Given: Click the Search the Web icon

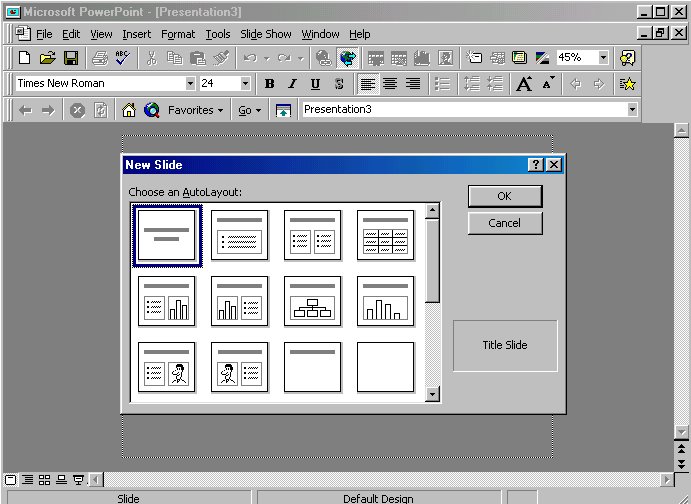Looking at the screenshot, I should (152, 110).
